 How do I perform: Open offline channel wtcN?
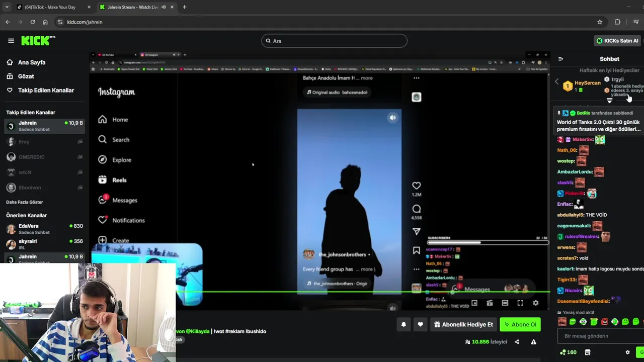pyautogui.click(x=44, y=172)
